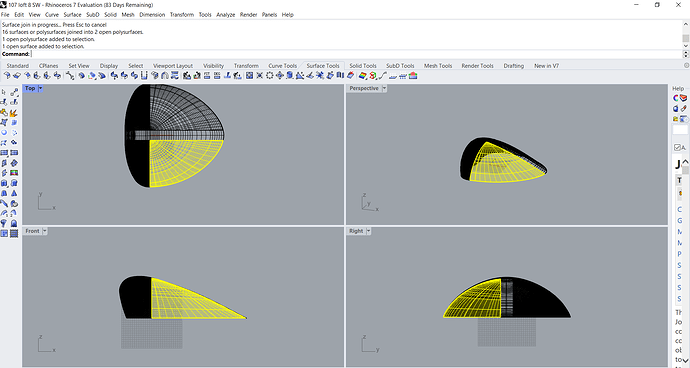Image resolution: width=690 pixels, height=368 pixels.
Task: Click the first icon in Surface Tools toolbar
Action: (7, 76)
